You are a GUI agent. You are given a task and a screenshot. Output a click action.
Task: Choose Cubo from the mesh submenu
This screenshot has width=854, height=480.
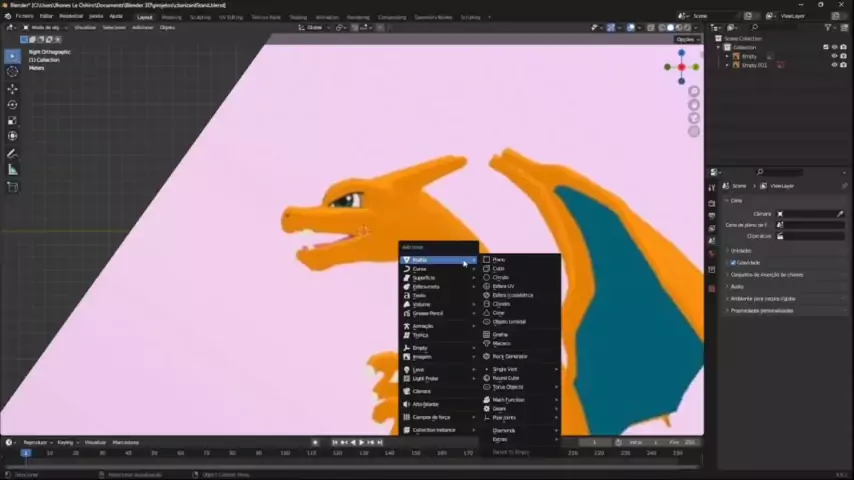coord(521,269)
